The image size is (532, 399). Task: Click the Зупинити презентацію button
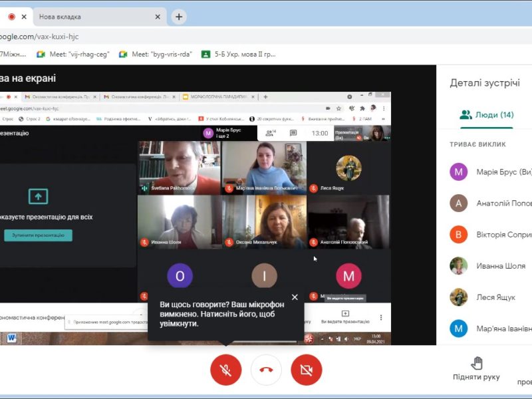(38, 235)
